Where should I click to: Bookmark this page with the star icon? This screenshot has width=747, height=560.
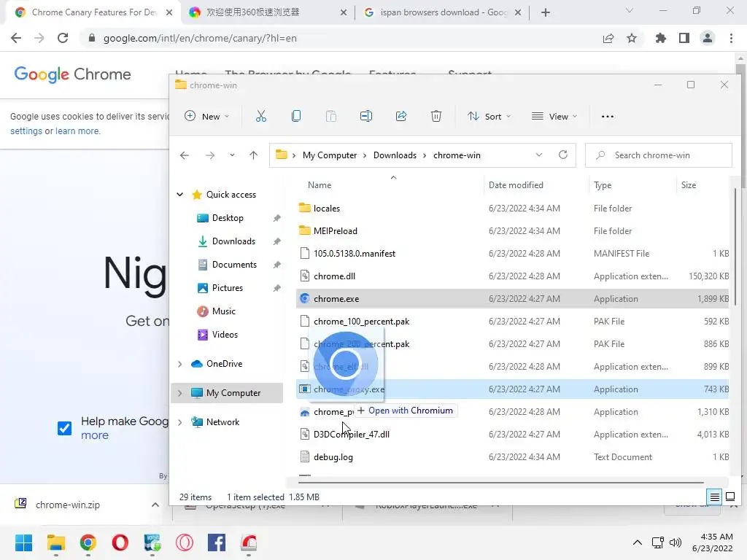point(632,38)
